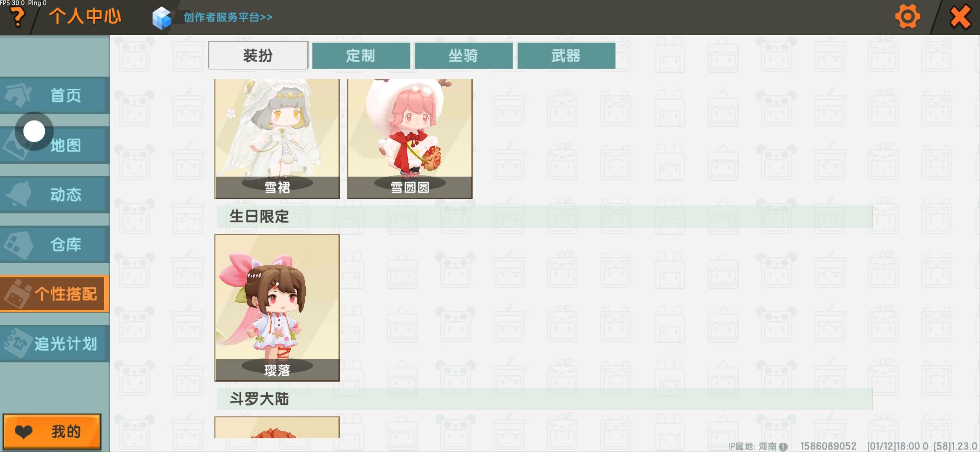Switch to the 定制 tab
Image resolution: width=980 pixels, height=452 pixels.
pyautogui.click(x=361, y=55)
